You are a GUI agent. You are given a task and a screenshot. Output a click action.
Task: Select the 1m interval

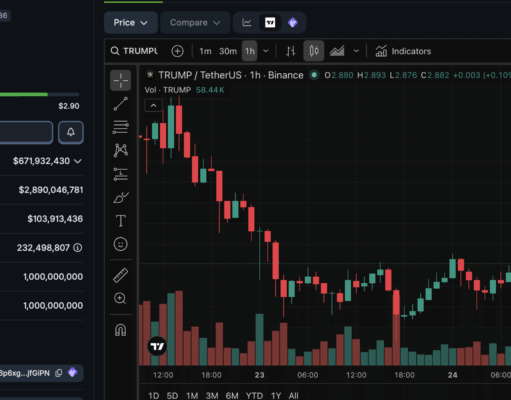click(205, 51)
